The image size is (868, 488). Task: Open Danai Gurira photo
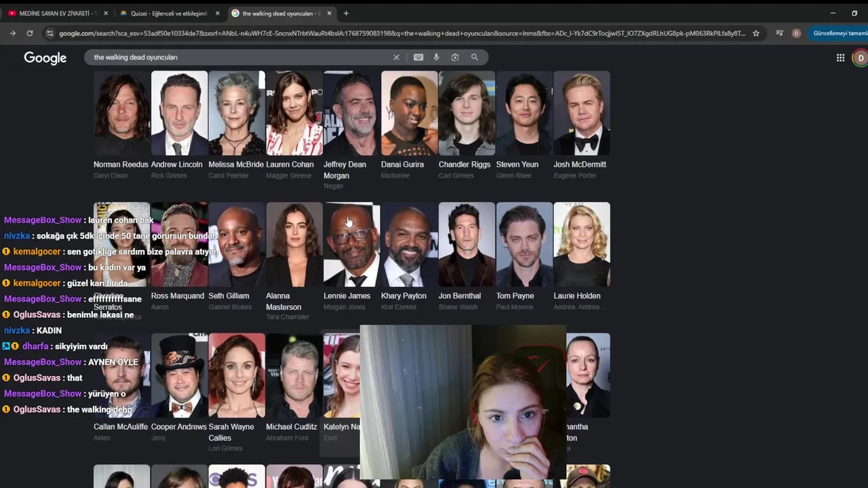coord(410,113)
